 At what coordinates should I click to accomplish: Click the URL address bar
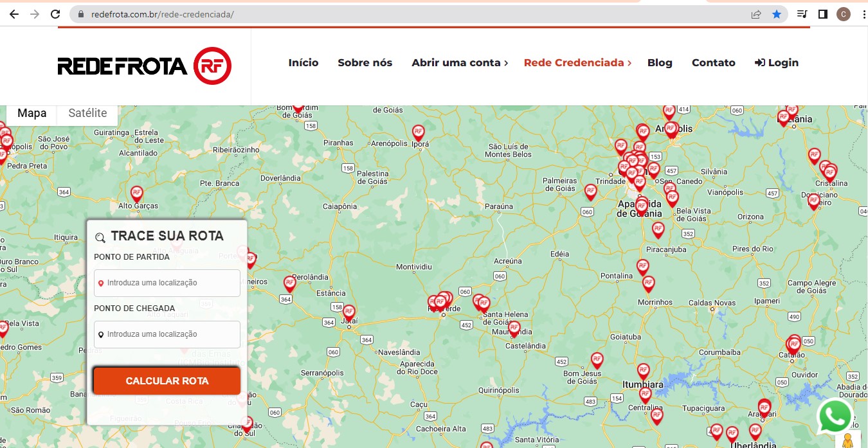click(x=411, y=14)
